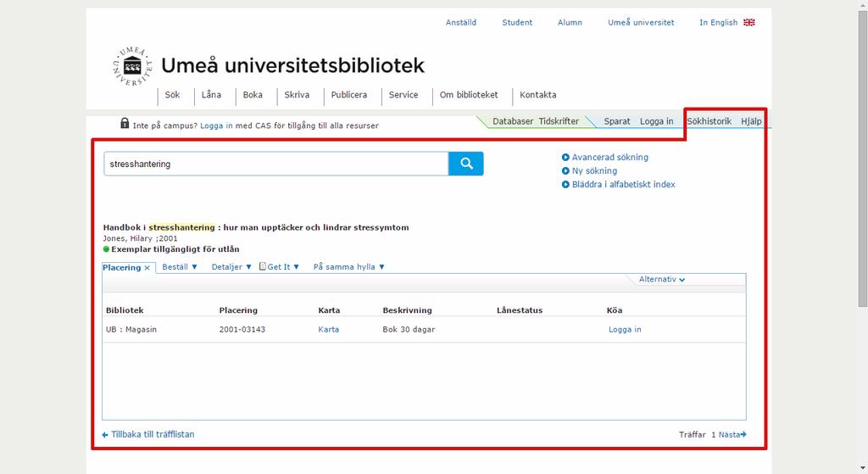Open the Publicera menu
This screenshot has height=474, width=868.
point(348,95)
